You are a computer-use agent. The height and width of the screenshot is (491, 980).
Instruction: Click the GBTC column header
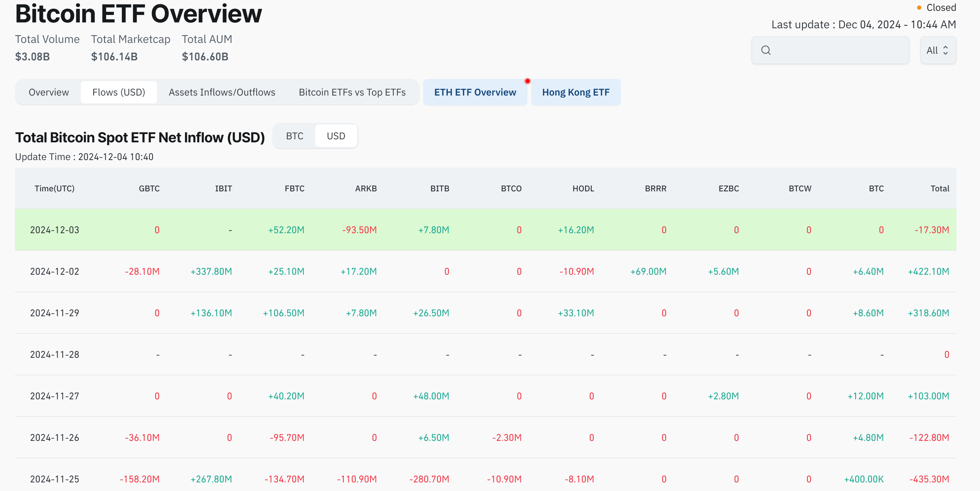click(x=149, y=189)
